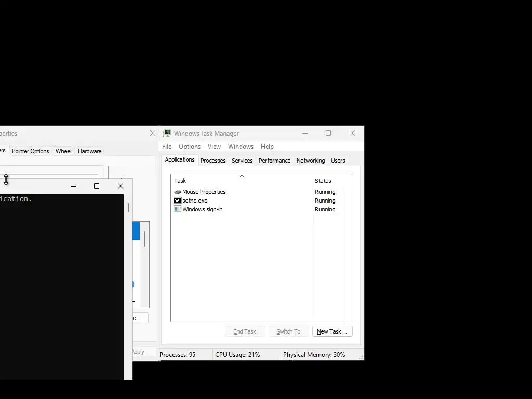
Task: Close the Windows Task Manager window
Action: tap(352, 134)
